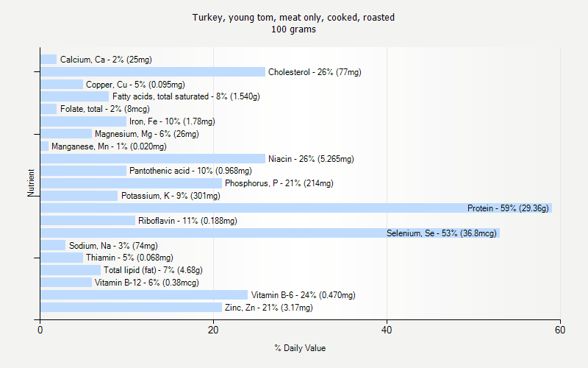Click the Fatty acids, total saturated label
The width and height of the screenshot is (588, 368).
pyautogui.click(x=186, y=96)
